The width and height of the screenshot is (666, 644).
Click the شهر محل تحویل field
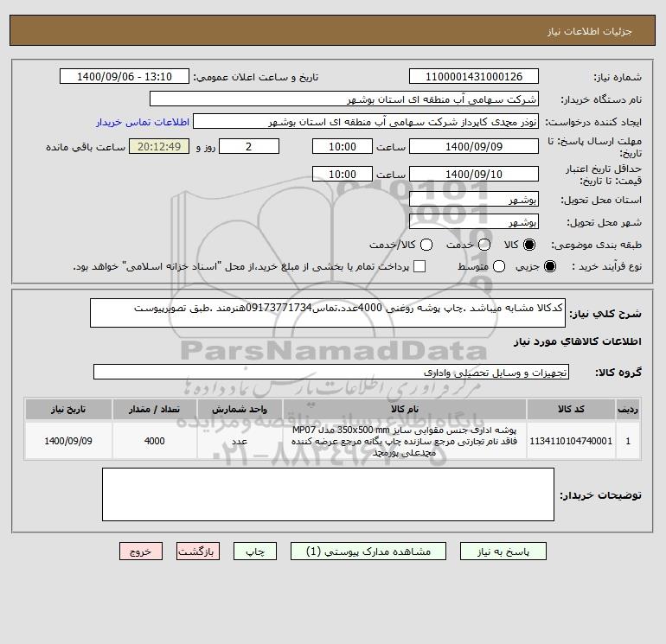[474, 221]
